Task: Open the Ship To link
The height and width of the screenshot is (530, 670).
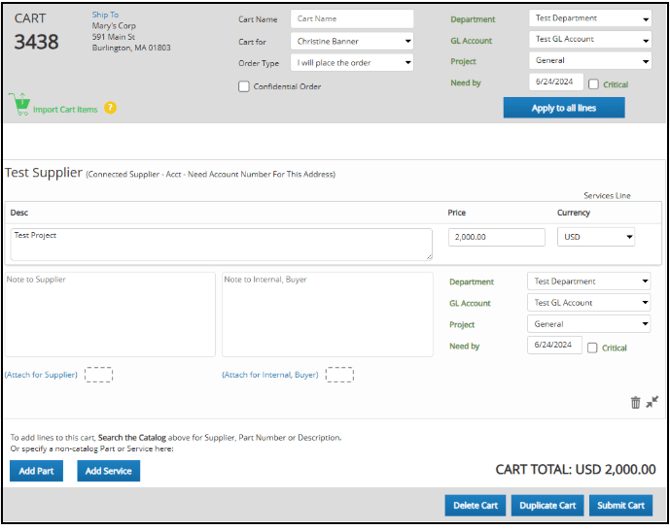Action: coord(105,15)
